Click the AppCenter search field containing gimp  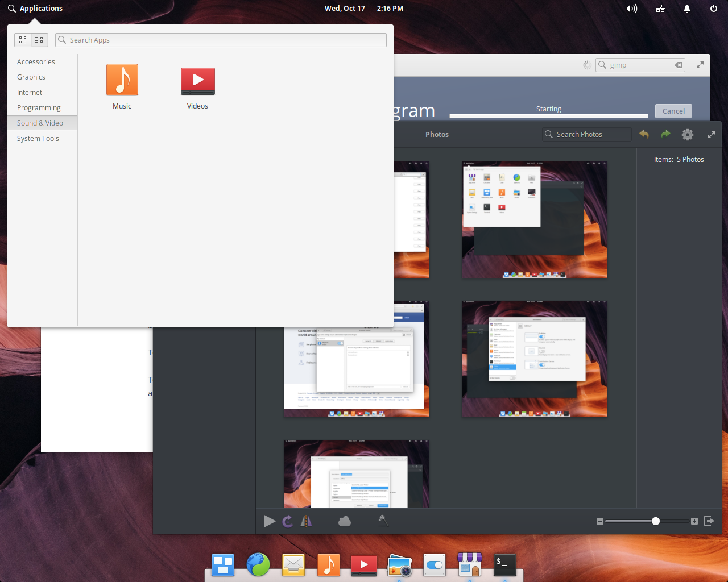[640, 65]
